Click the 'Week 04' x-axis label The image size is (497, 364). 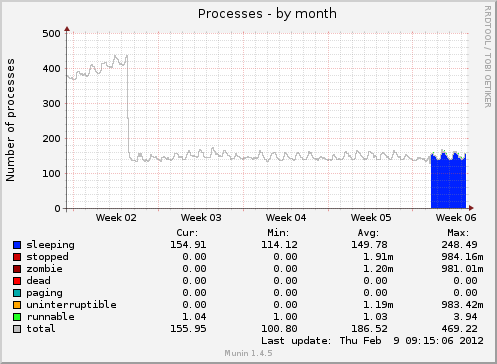point(286,218)
